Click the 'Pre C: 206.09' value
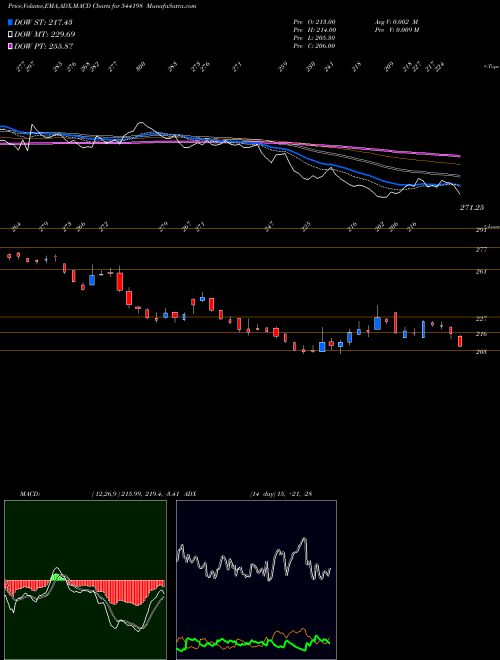Image resolution: width=500 pixels, height=660 pixels. 314,46
